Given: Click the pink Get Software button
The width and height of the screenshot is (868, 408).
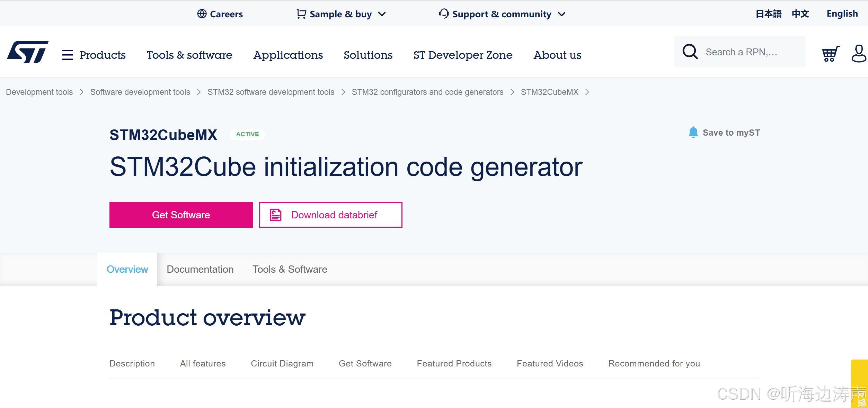Looking at the screenshot, I should [x=181, y=215].
